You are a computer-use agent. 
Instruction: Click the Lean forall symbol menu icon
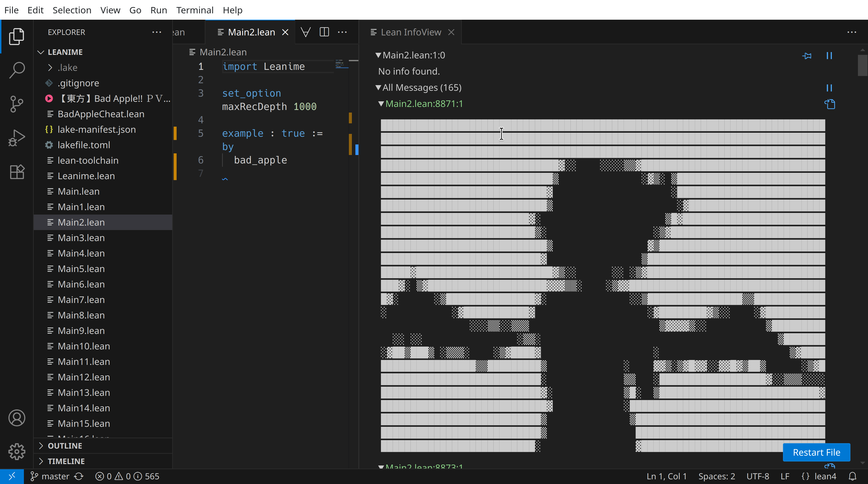click(305, 32)
